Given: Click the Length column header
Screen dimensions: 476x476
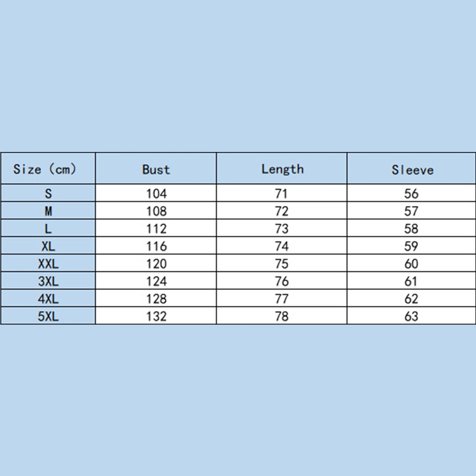Looking at the screenshot, I should click(282, 169).
